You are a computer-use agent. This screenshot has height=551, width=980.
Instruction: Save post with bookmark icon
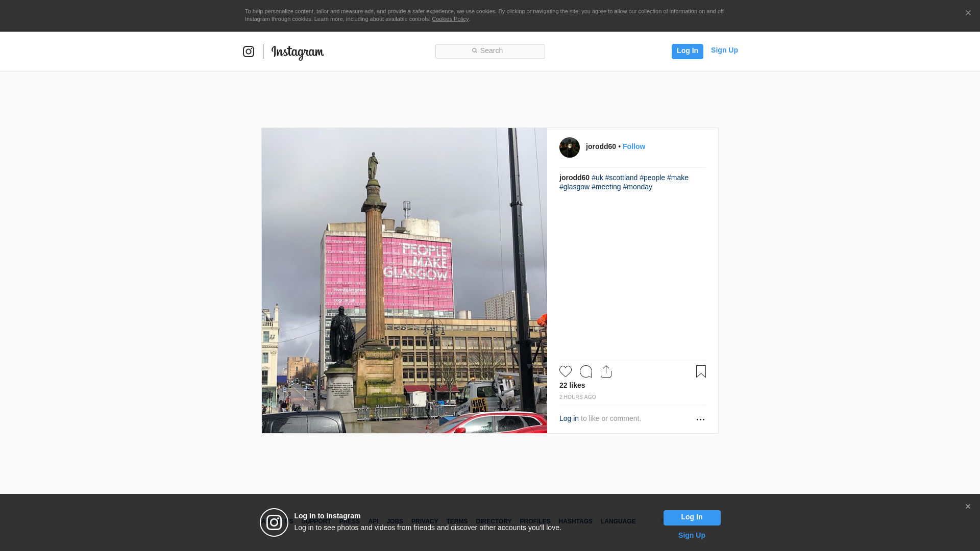[701, 371]
